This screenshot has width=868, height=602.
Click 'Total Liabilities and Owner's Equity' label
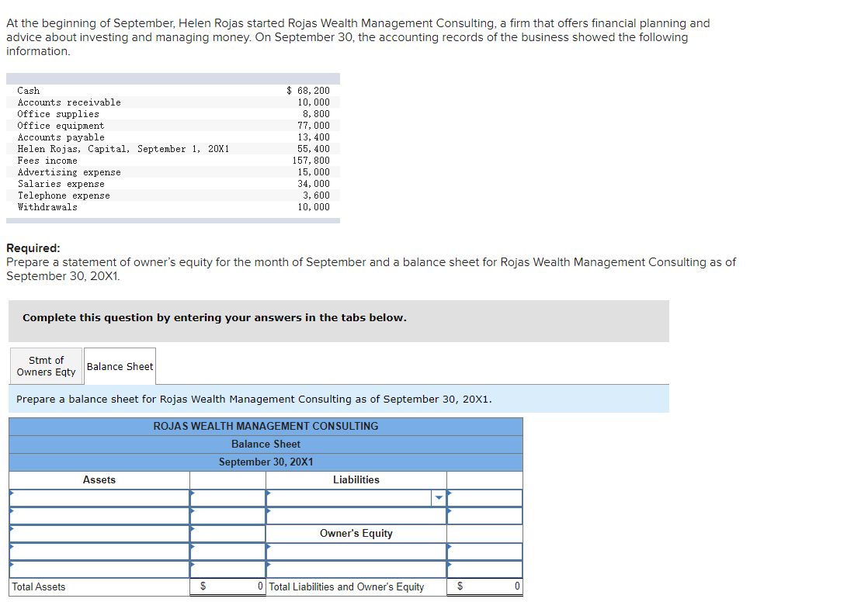[x=346, y=586]
